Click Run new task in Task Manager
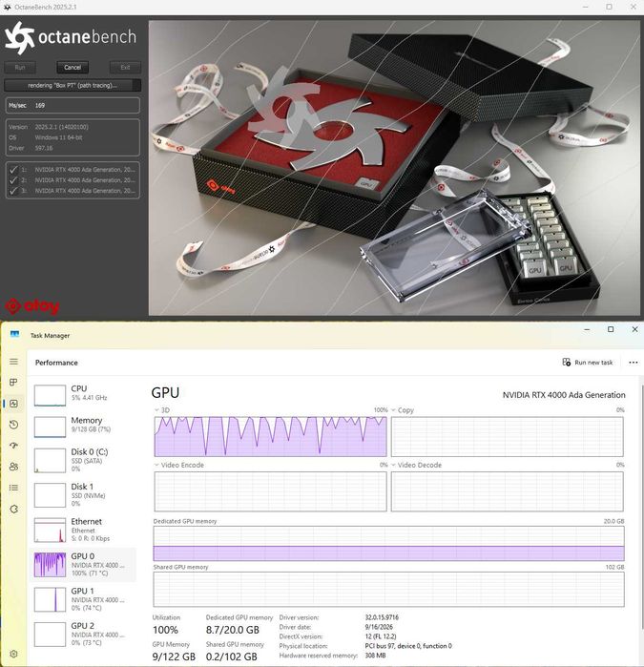Viewport: 644px width, 667px height. tap(588, 363)
